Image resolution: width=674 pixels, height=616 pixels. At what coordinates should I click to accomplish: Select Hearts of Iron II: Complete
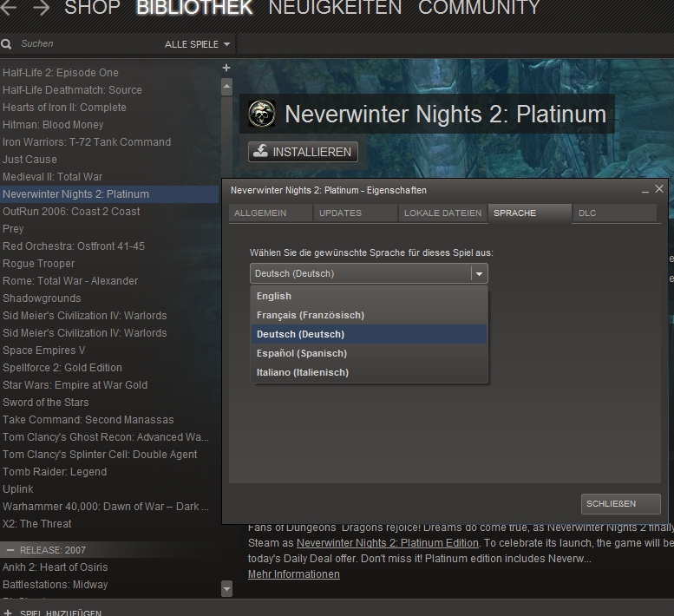[109, 108]
